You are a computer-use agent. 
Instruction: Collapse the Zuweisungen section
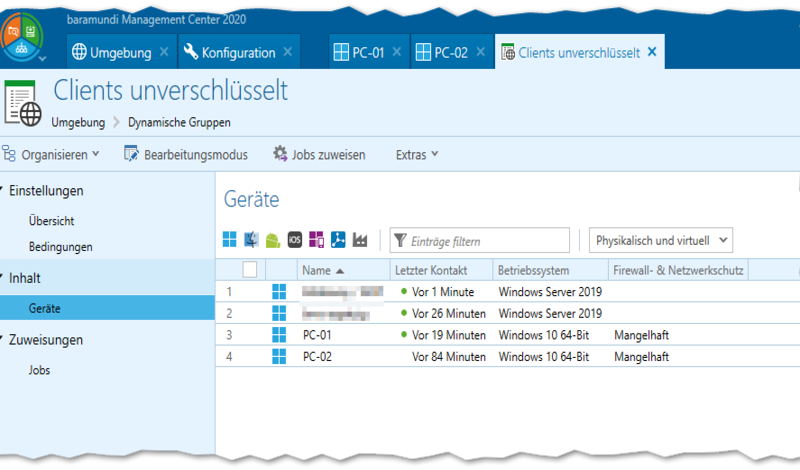click(x=2, y=338)
